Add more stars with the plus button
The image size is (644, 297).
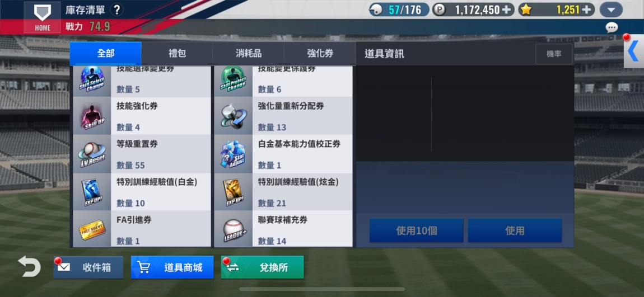(x=588, y=10)
